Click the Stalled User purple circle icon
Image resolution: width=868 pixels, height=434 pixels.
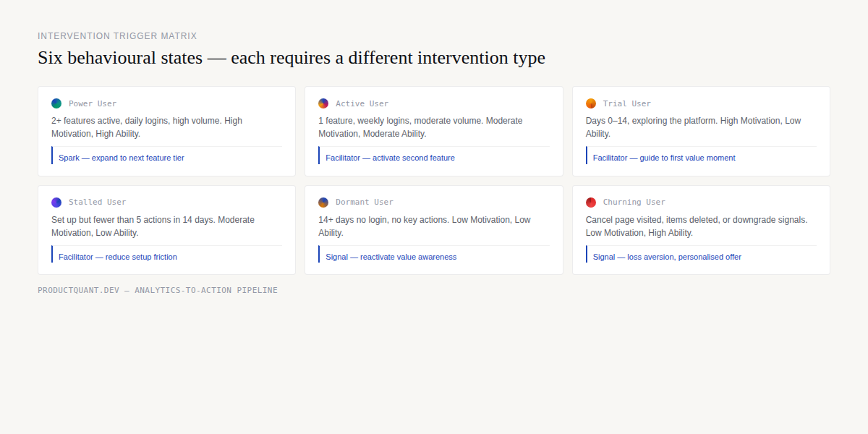56,203
